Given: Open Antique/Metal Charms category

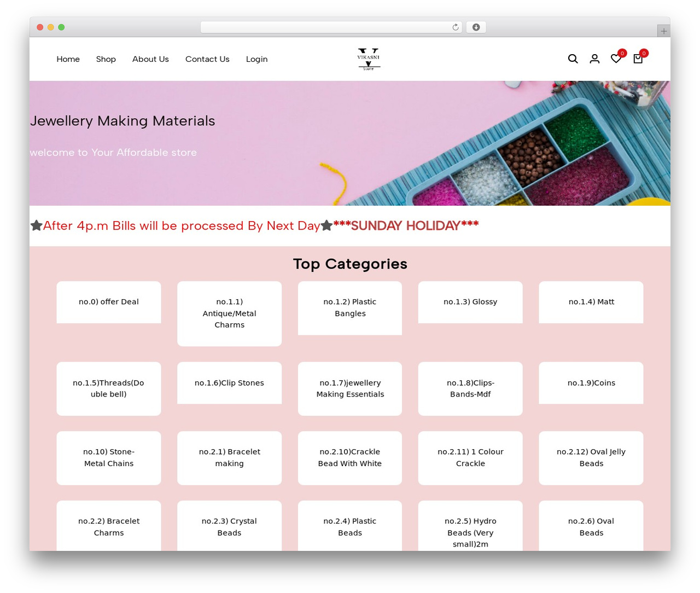Looking at the screenshot, I should (x=229, y=313).
